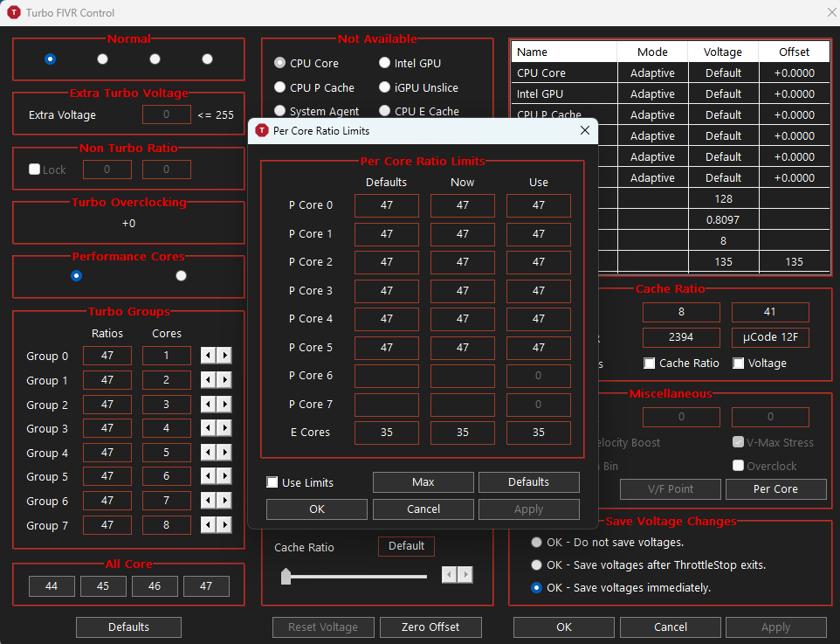Set All Core ratio to 44

click(52, 586)
